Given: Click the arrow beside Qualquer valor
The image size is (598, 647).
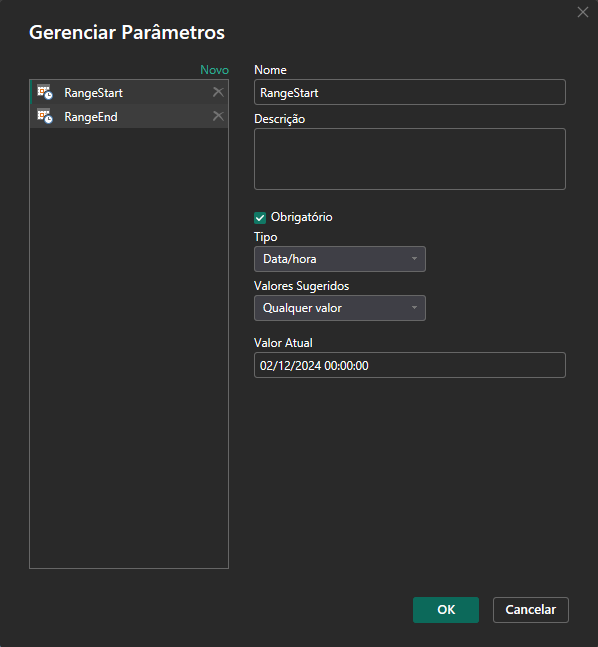Looking at the screenshot, I should click(414, 308).
